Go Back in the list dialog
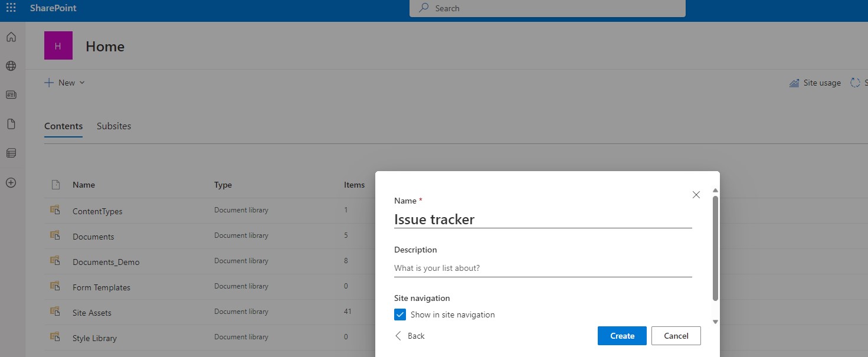868x357 pixels. pyautogui.click(x=410, y=336)
